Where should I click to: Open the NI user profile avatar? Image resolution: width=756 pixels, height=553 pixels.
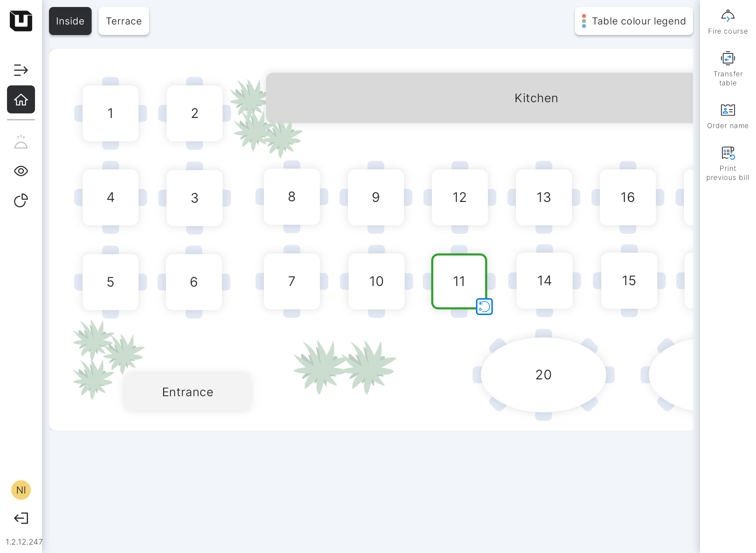[21, 490]
